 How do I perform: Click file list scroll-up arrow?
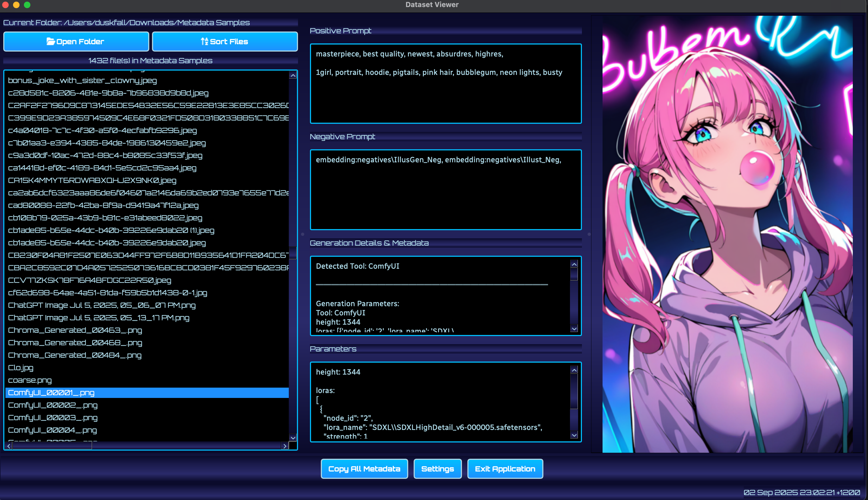tap(293, 75)
